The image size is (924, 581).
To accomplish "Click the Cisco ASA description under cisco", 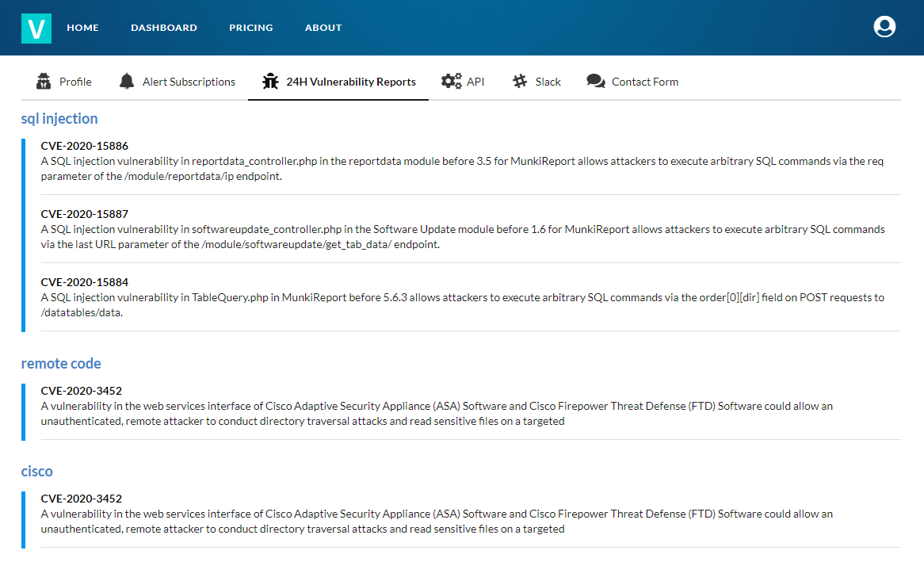I will 437,522.
